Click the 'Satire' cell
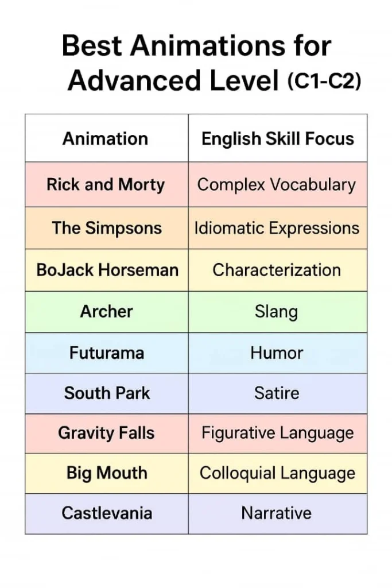 coord(278,393)
